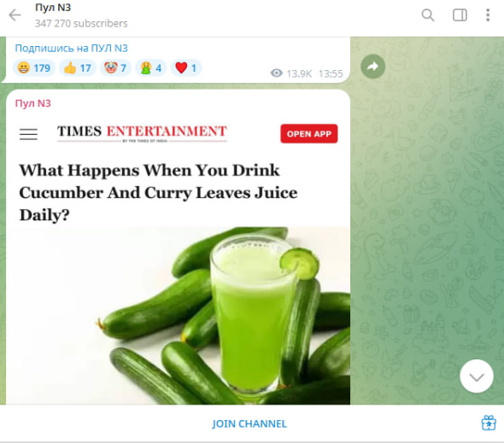Jump to the bottom with the chevron button
Viewport: 504px width, 443px height.
[x=477, y=376]
